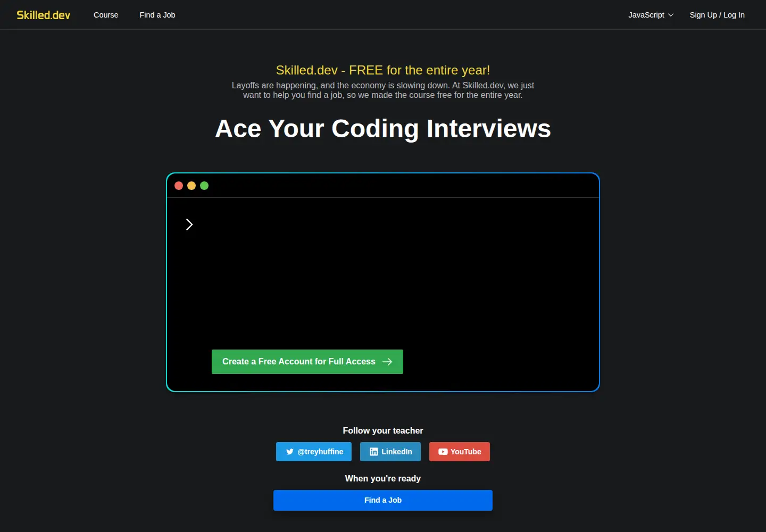Click the blue Find a Job button

(x=383, y=500)
